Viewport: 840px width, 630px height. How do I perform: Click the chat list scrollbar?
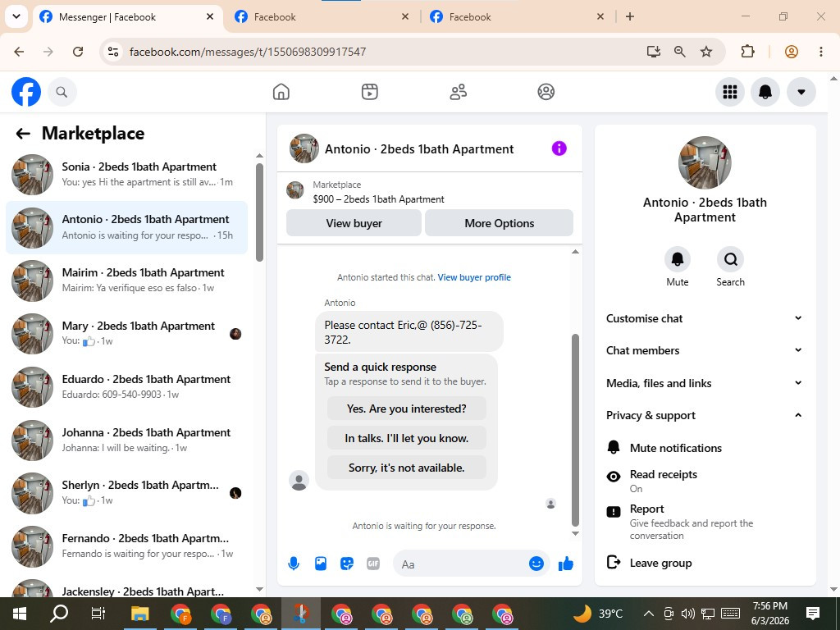click(x=259, y=212)
